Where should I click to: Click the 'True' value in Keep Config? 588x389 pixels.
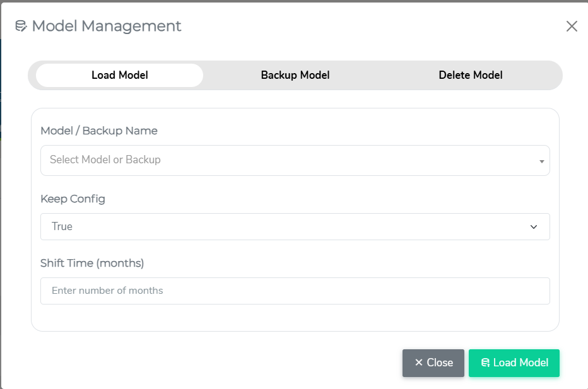[62, 226]
